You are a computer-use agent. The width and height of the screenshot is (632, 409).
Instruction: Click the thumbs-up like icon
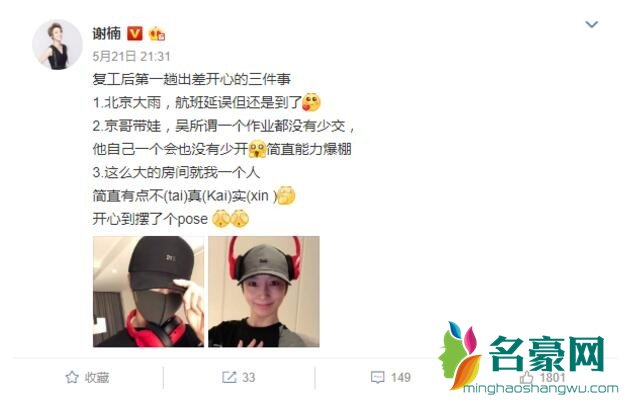tap(526, 378)
